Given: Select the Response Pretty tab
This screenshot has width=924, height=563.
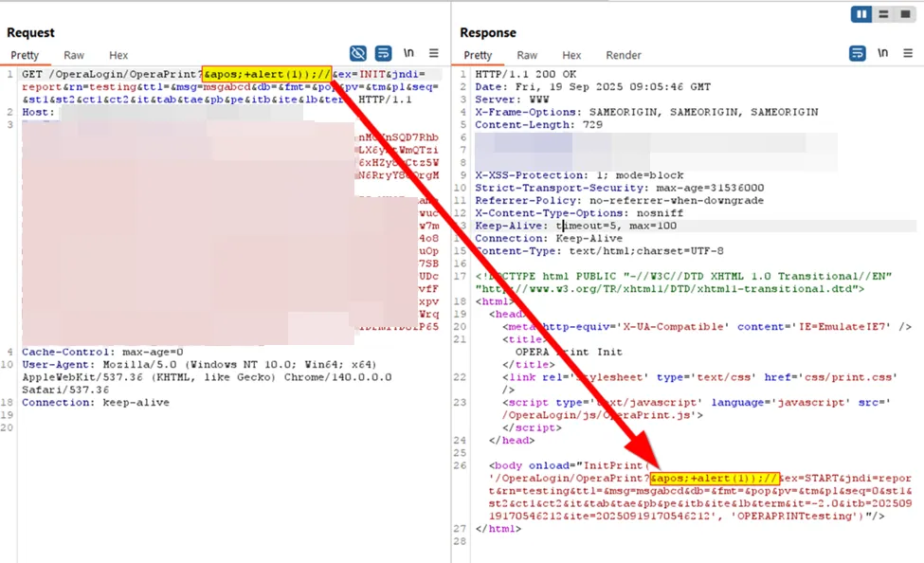Looking at the screenshot, I should pos(478,56).
